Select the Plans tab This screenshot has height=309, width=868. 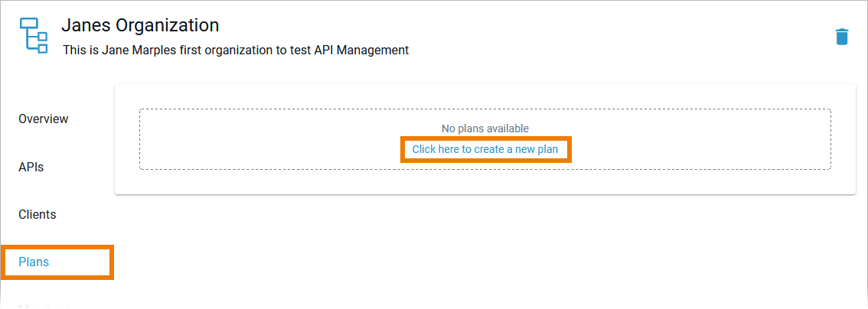click(34, 262)
